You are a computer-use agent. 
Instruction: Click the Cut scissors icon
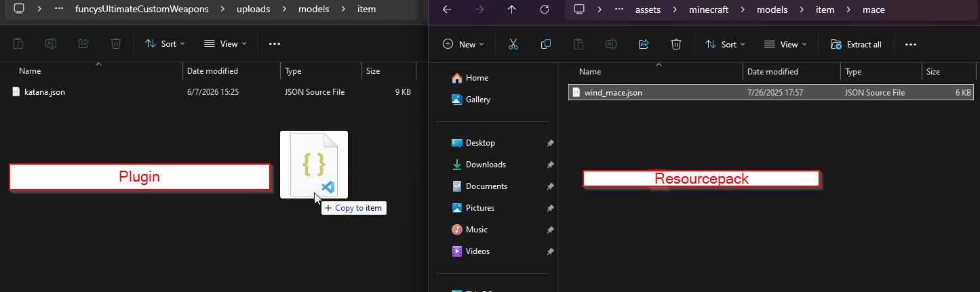[x=513, y=44]
